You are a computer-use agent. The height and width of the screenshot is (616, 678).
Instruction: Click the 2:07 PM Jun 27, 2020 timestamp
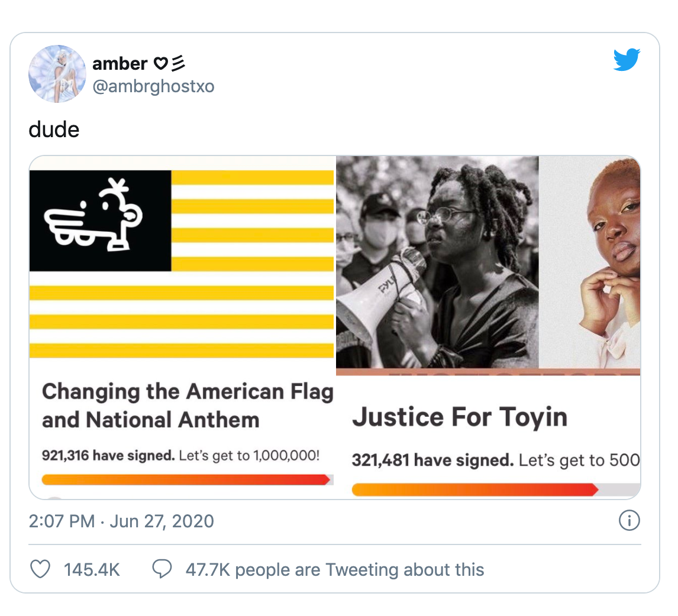coord(121,521)
